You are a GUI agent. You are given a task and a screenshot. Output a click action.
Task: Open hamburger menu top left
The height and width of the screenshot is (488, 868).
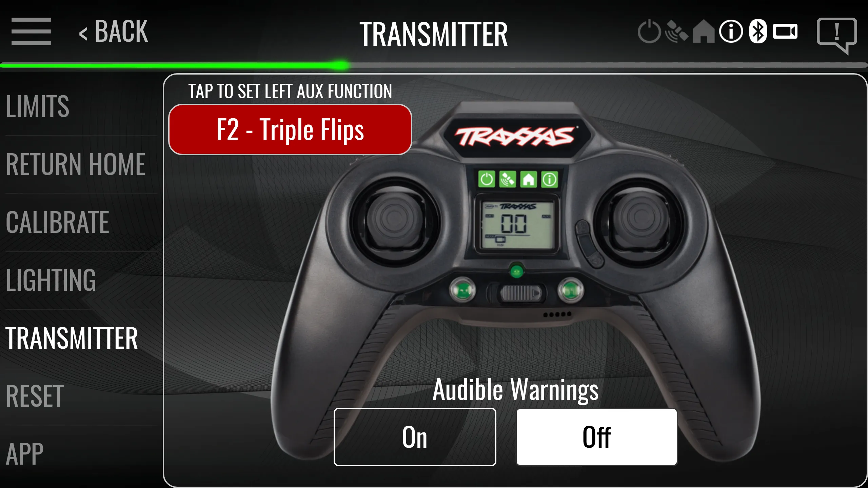point(31,30)
